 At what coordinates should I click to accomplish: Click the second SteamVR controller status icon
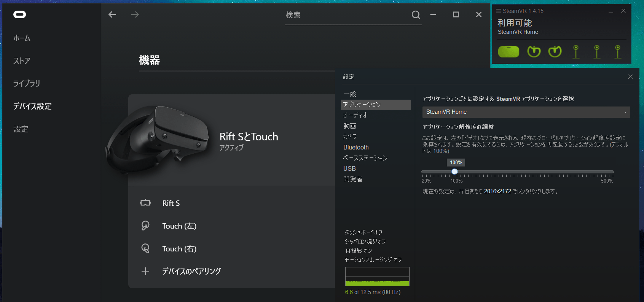tap(555, 51)
